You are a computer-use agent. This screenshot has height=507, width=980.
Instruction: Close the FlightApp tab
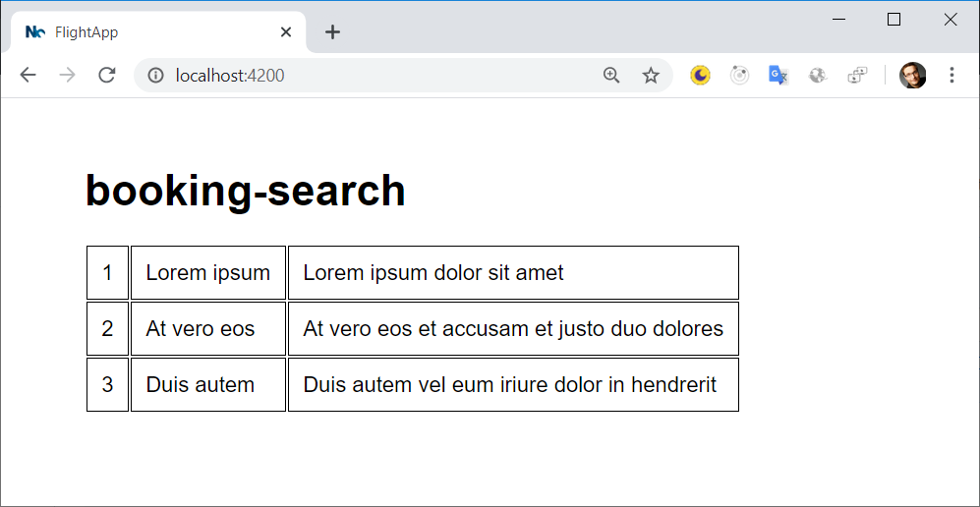pyautogui.click(x=286, y=31)
